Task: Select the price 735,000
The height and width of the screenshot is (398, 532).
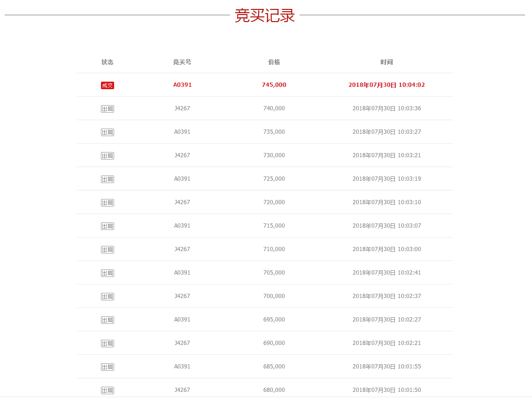Action: point(274,131)
